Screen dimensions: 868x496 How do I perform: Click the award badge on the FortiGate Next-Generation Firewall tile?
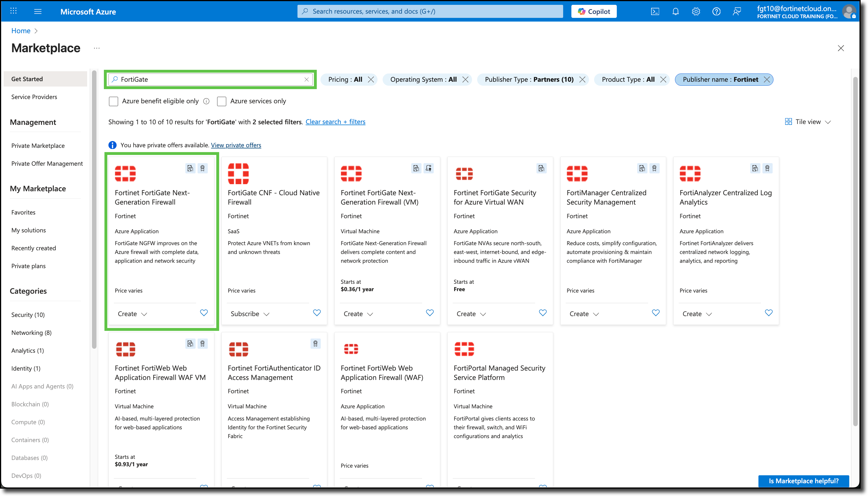[x=203, y=168]
